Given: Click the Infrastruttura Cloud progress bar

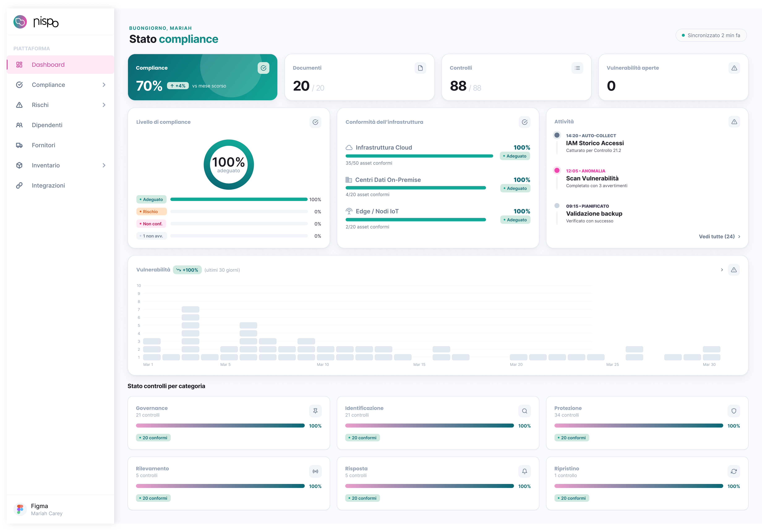Looking at the screenshot, I should click(x=419, y=156).
